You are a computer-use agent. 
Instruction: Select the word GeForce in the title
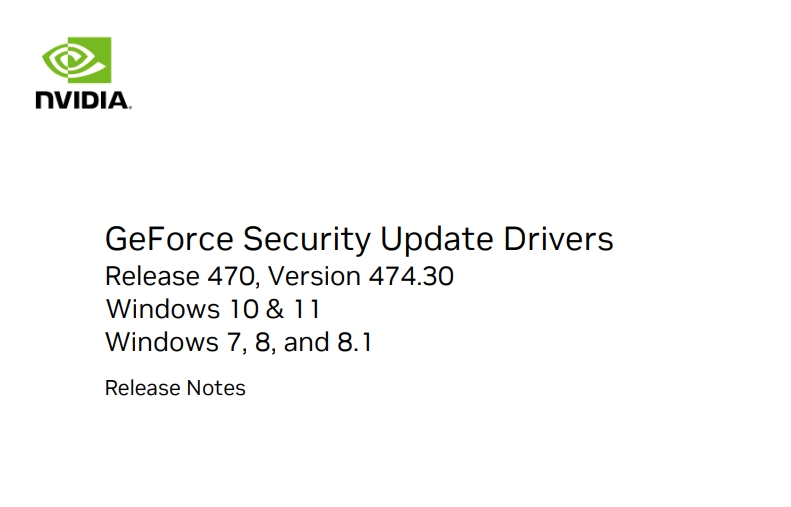point(169,239)
